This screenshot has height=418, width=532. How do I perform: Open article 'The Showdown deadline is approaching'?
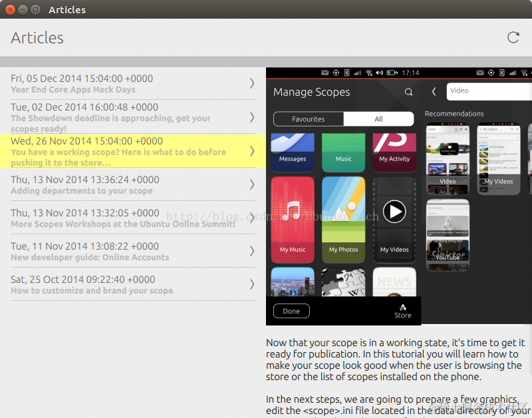pyautogui.click(x=133, y=117)
